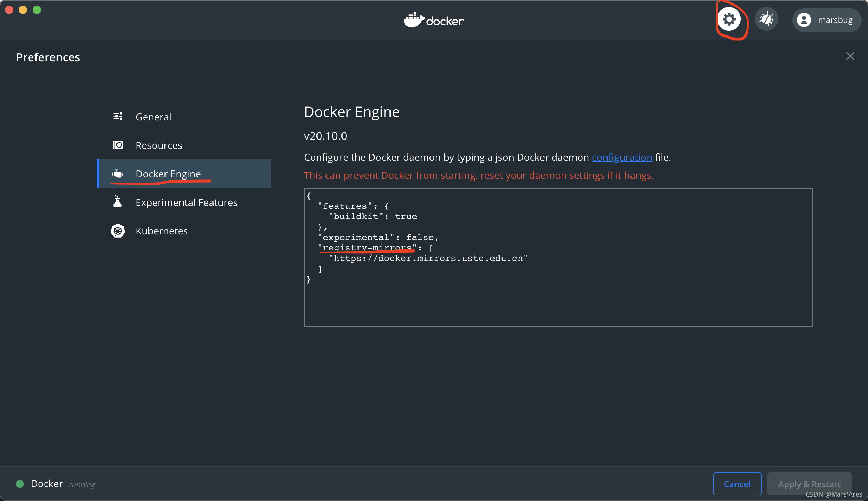
Task: Open the settings gear icon
Action: click(729, 19)
